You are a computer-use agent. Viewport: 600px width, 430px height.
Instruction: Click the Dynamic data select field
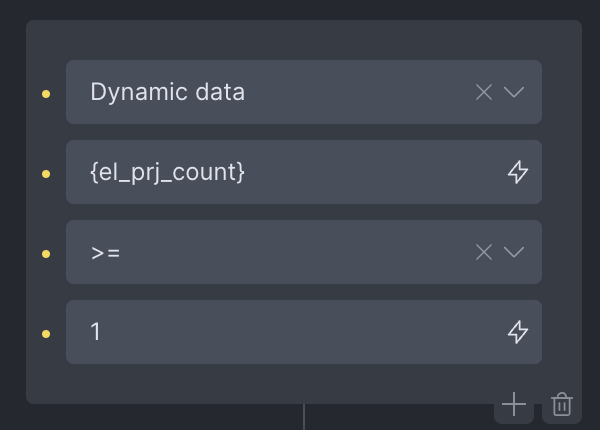[270, 92]
